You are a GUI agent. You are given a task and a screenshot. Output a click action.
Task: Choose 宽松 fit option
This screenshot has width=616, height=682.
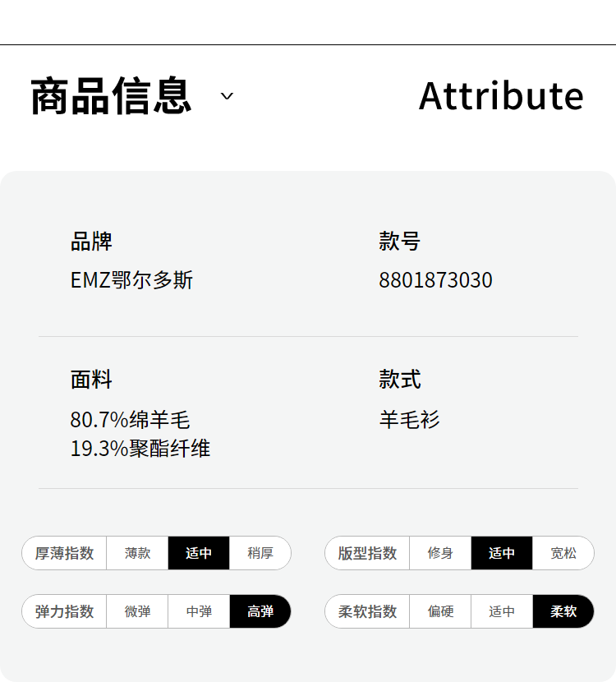click(x=563, y=553)
